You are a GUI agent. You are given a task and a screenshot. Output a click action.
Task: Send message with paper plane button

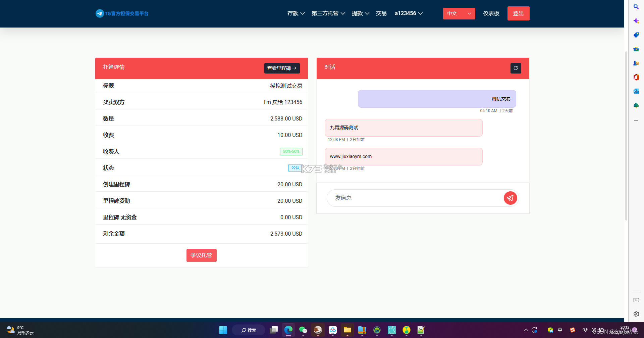[510, 198]
